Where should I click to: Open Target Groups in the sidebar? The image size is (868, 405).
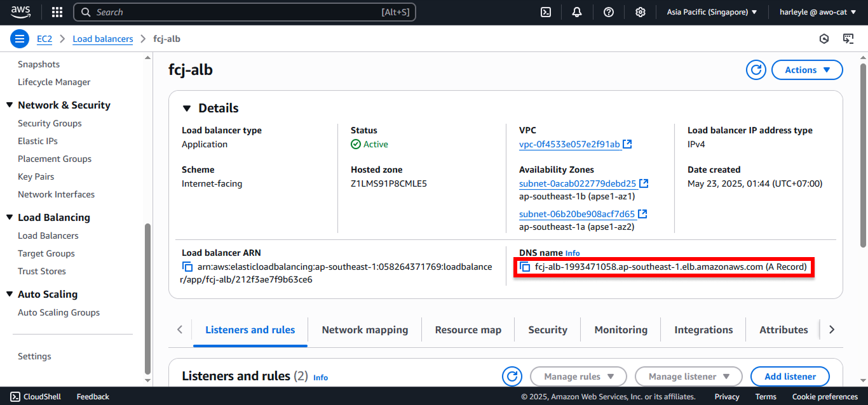[46, 253]
